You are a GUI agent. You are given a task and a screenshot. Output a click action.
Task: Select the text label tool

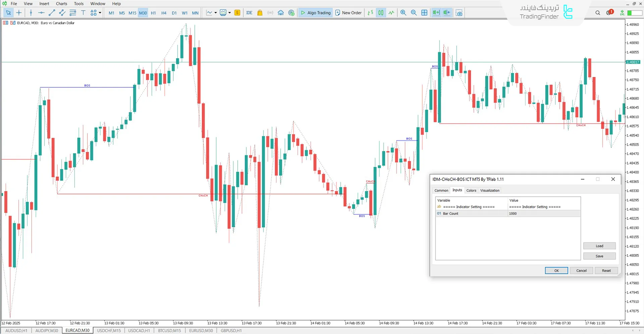click(x=83, y=13)
